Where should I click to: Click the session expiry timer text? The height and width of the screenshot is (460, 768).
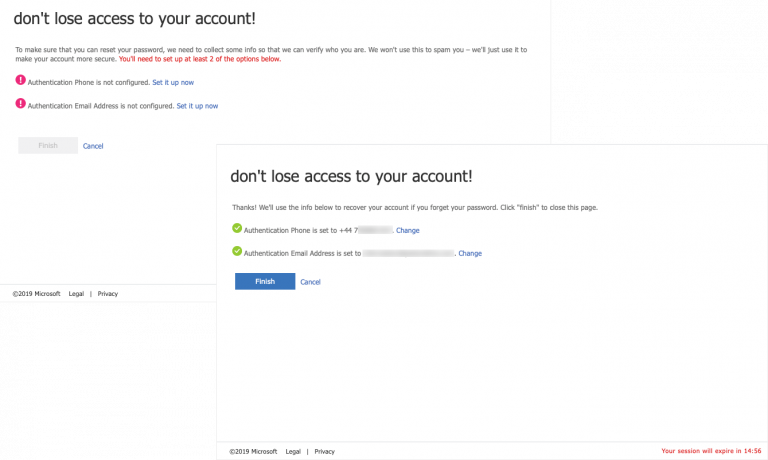(711, 451)
